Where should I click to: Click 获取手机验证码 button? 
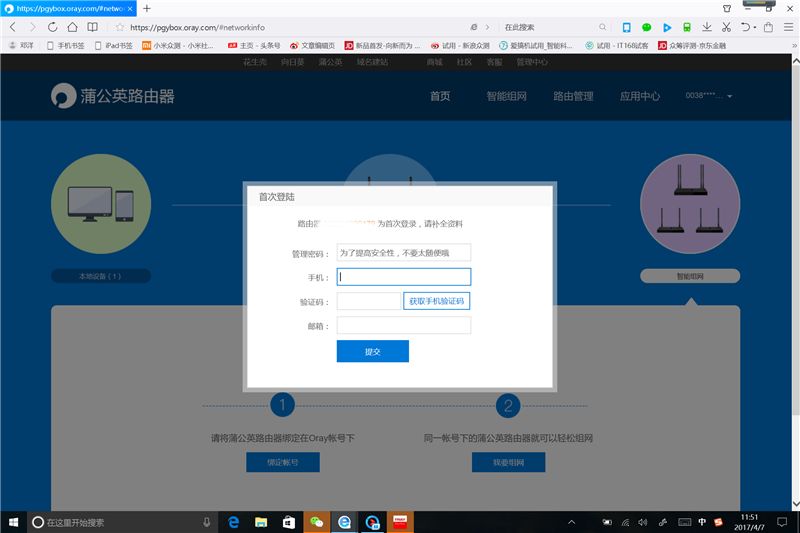(436, 301)
